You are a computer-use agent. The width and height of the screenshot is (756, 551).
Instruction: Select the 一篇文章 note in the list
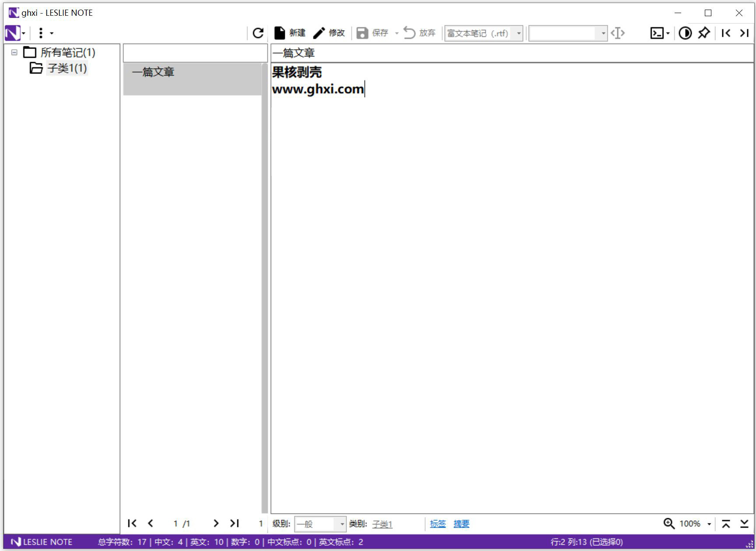tap(154, 72)
